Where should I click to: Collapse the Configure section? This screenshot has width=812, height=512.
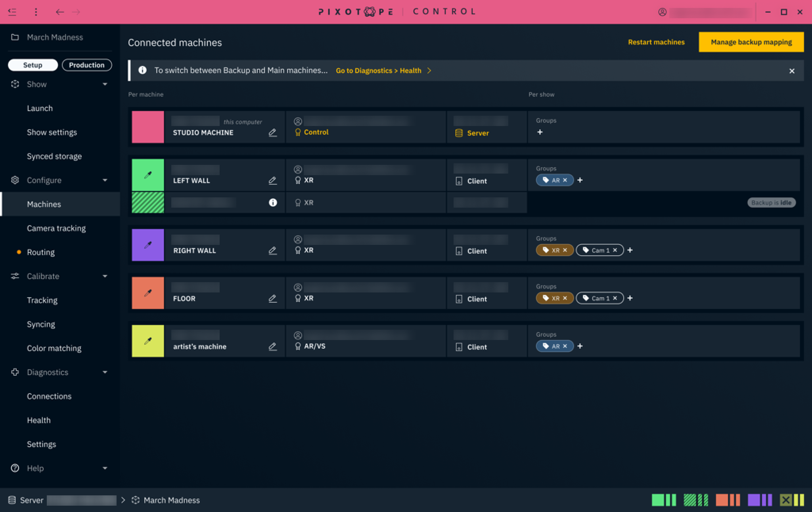(105, 180)
